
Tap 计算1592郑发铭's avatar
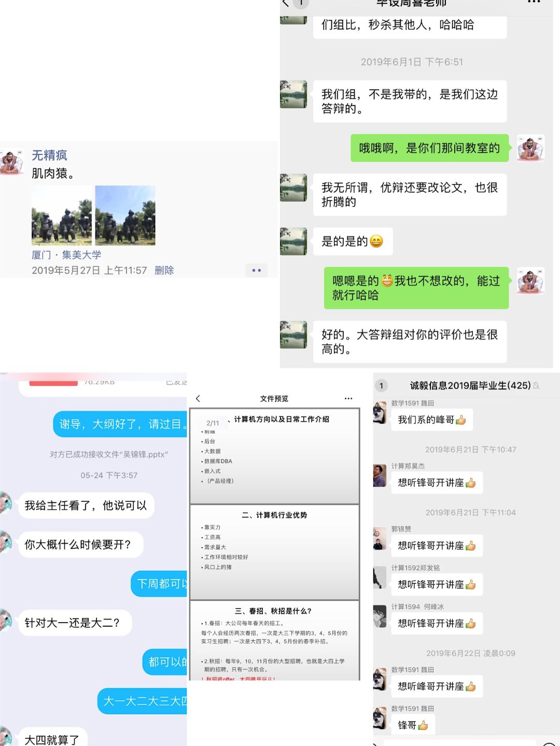[380, 578]
